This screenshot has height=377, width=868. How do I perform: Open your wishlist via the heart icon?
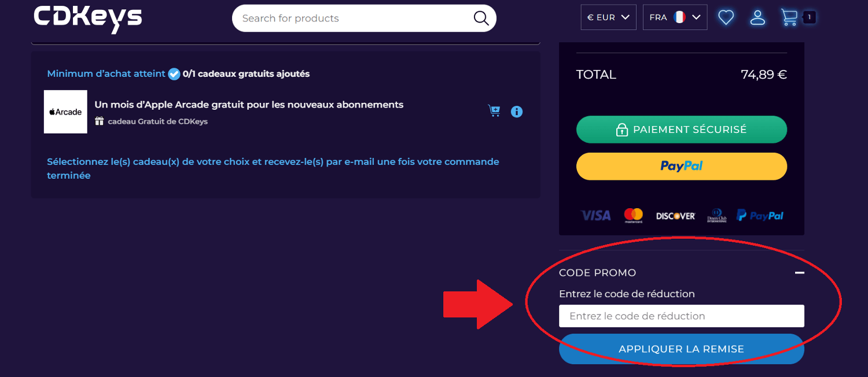[x=726, y=17]
